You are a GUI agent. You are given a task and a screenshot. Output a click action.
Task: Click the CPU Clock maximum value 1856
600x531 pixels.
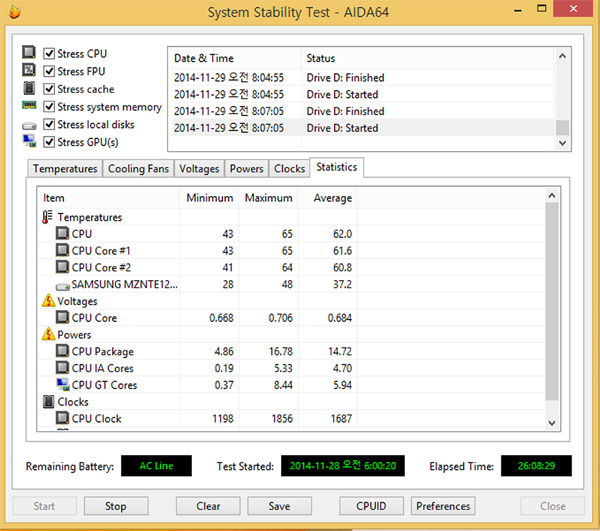[282, 419]
